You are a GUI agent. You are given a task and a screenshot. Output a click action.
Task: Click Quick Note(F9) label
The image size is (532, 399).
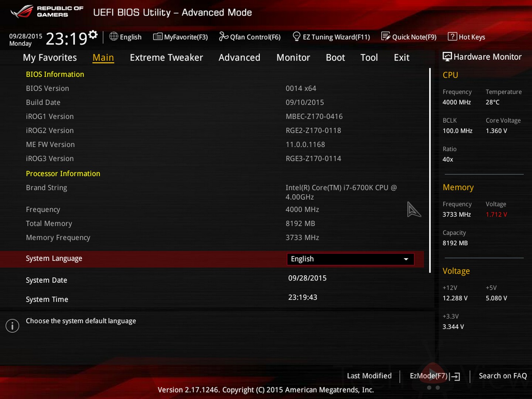414,37
